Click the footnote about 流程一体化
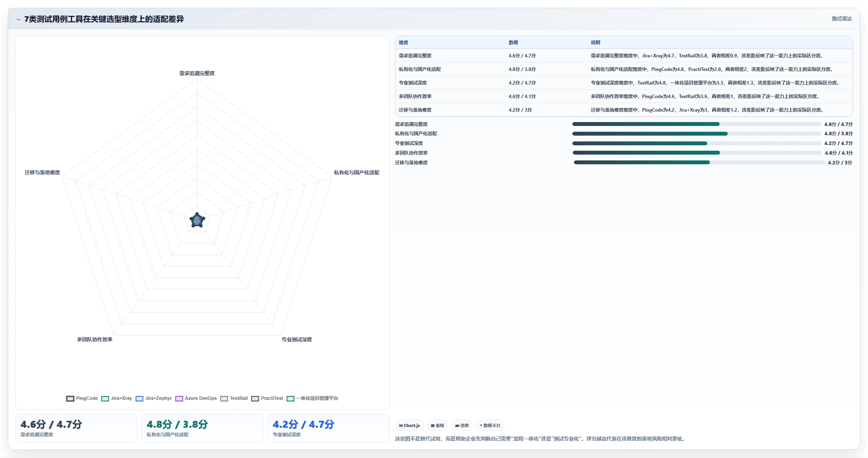 (x=541, y=439)
